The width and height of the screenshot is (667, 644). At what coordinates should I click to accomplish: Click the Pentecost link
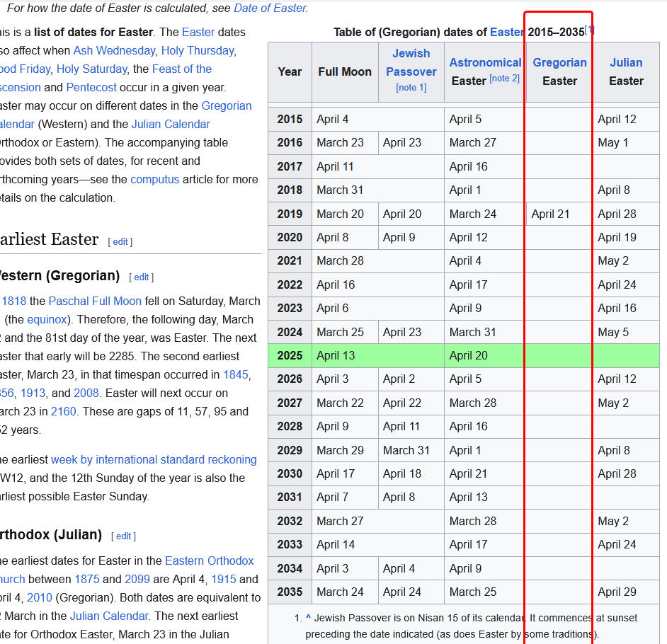91,87
